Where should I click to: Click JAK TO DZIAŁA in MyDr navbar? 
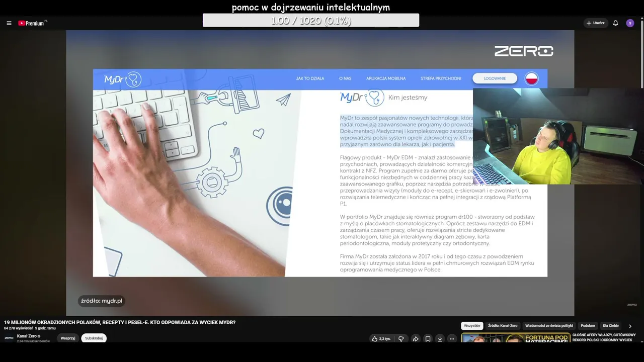(310, 78)
